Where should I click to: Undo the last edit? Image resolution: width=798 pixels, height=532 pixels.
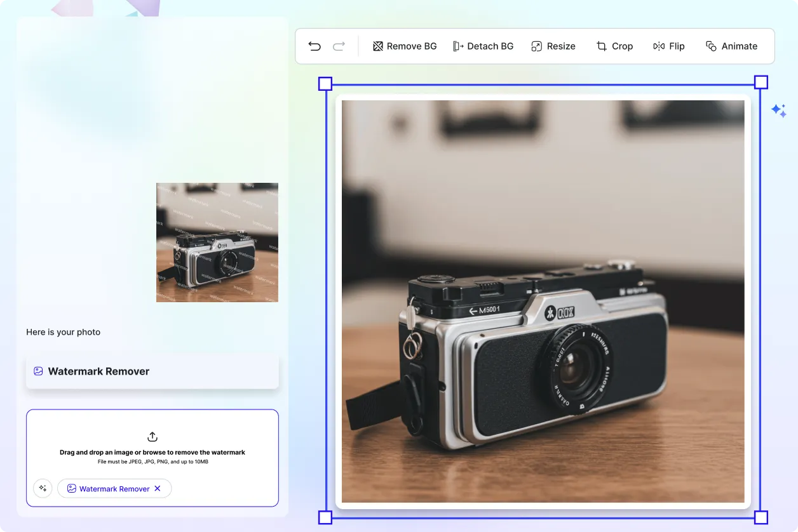[x=314, y=46]
